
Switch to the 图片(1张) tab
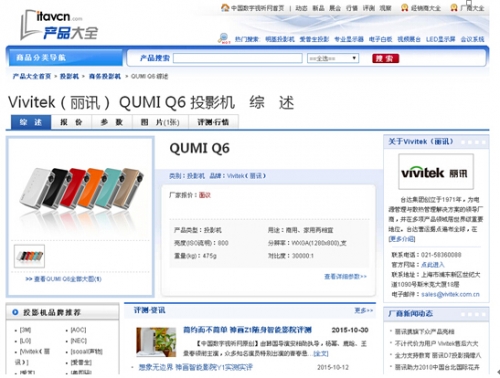[160, 122]
